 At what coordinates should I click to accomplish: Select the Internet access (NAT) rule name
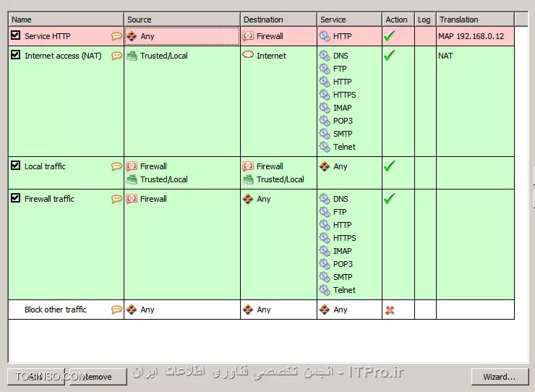point(63,56)
